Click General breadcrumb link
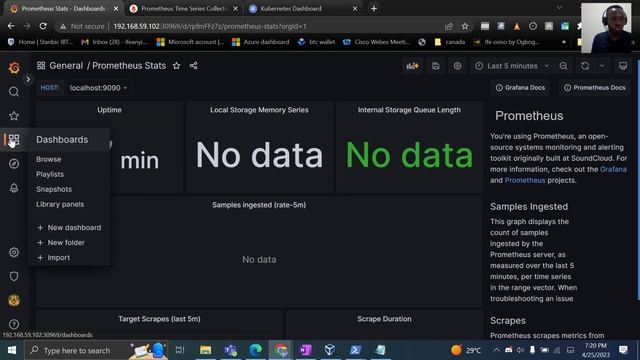The height and width of the screenshot is (360, 640). pos(66,66)
